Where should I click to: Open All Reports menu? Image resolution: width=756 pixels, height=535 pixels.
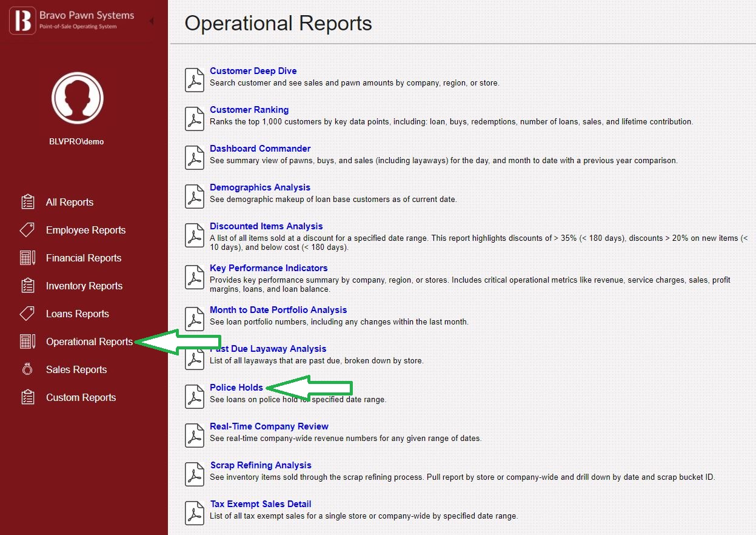coord(70,202)
